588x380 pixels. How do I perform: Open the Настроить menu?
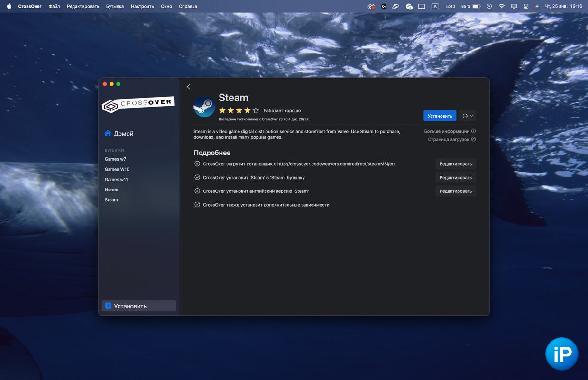click(142, 6)
